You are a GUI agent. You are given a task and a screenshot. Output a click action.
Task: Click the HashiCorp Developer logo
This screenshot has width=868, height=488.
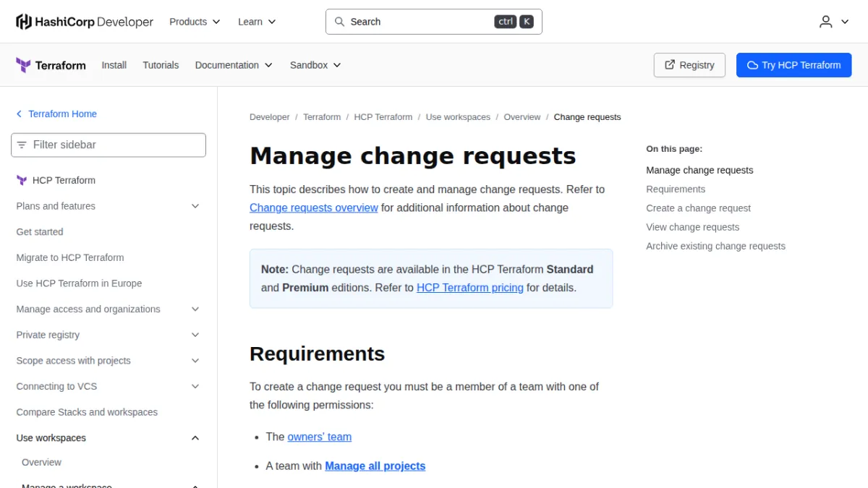coord(85,22)
